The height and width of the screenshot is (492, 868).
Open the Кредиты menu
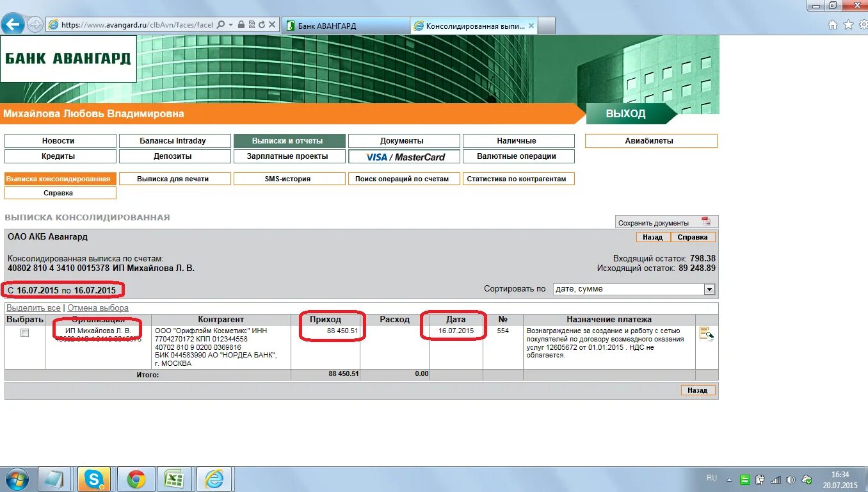pos(60,156)
